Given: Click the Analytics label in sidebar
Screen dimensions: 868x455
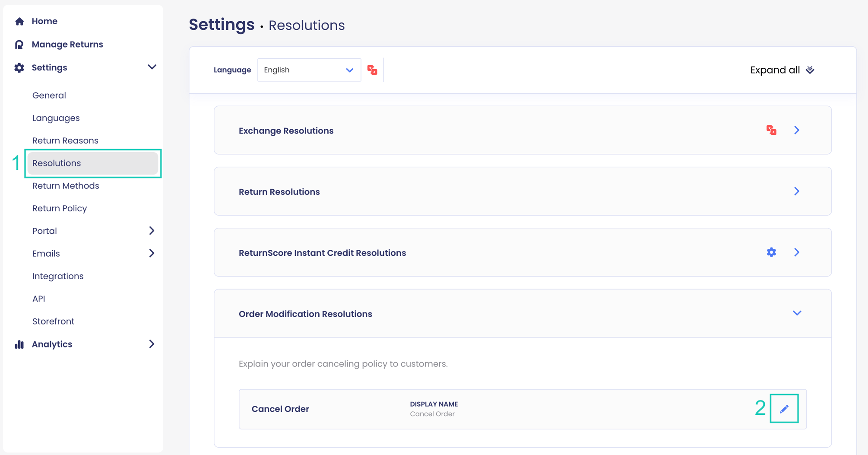Looking at the screenshot, I should [x=52, y=344].
